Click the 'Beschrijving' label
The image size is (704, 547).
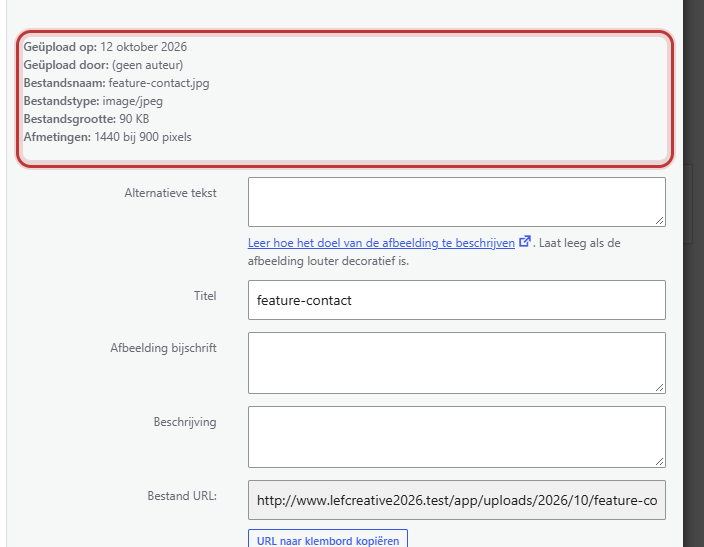185,422
